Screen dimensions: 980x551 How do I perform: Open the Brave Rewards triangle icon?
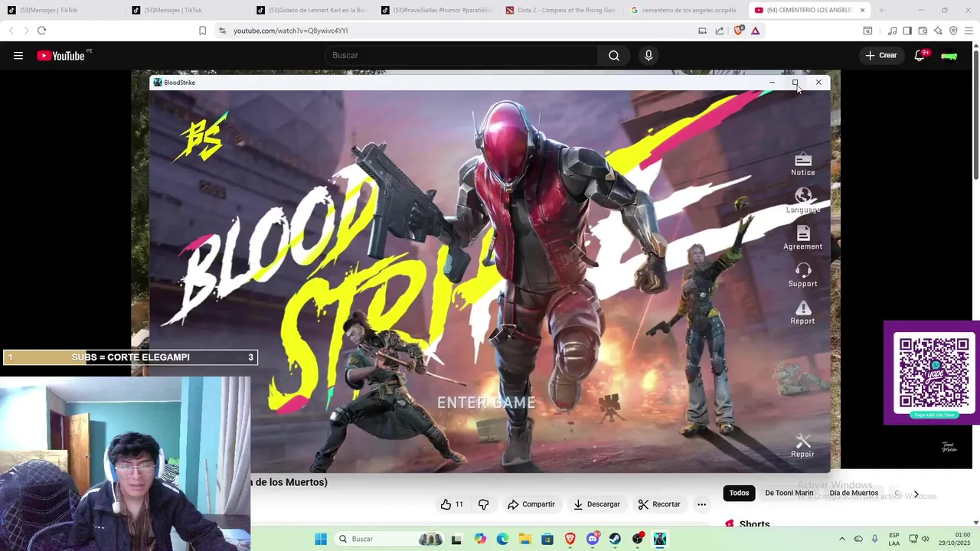[x=755, y=31]
